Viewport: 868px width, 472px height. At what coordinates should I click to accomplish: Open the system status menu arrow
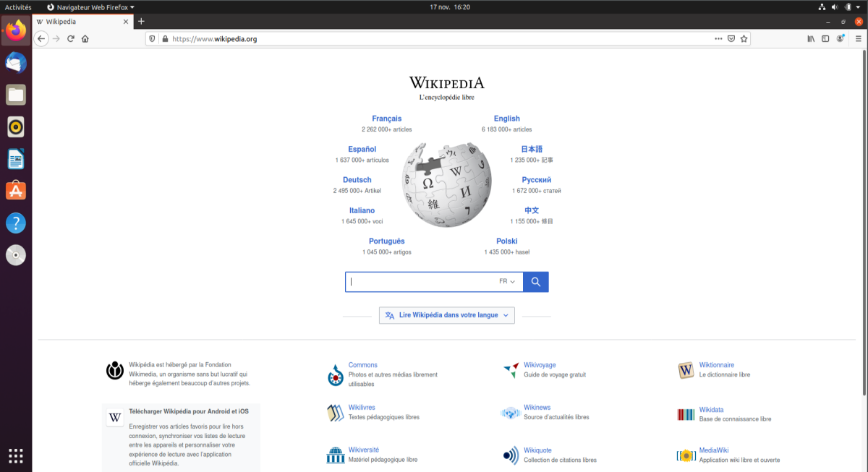coord(858,7)
